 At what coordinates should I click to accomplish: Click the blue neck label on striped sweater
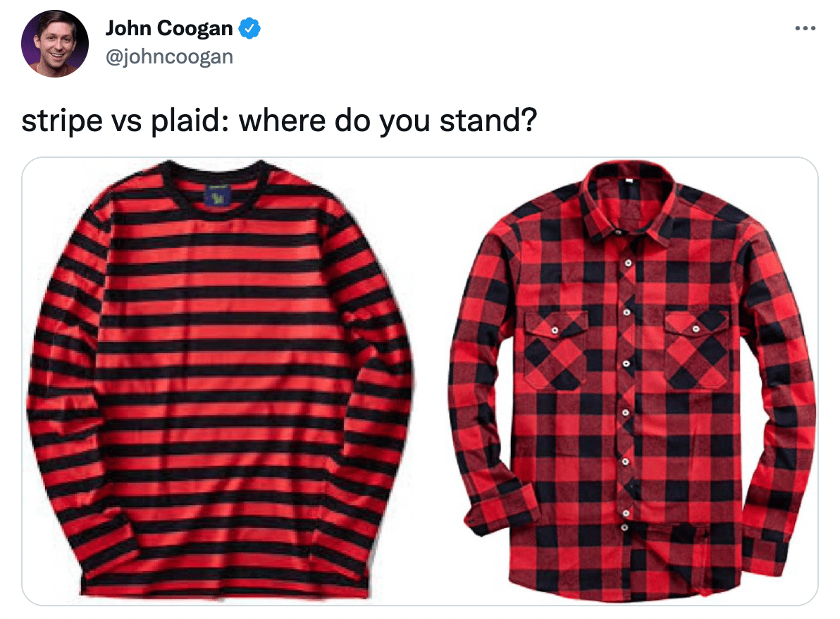coord(218,195)
